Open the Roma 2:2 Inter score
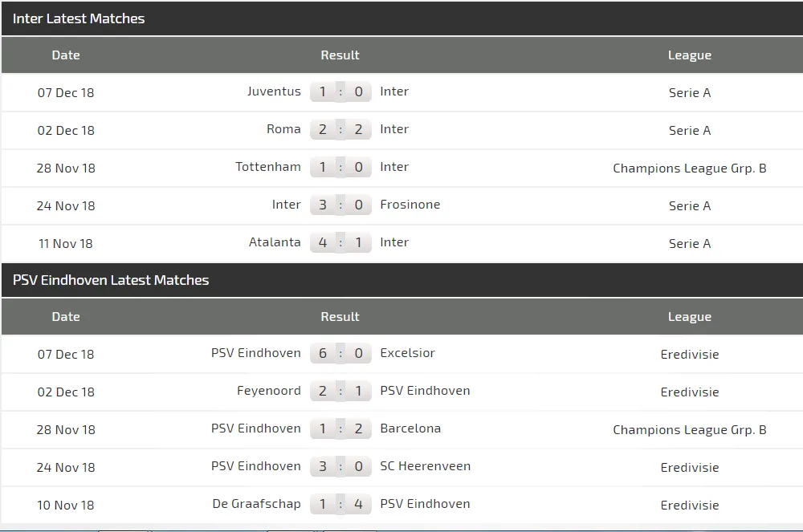803x532 pixels. tap(340, 129)
